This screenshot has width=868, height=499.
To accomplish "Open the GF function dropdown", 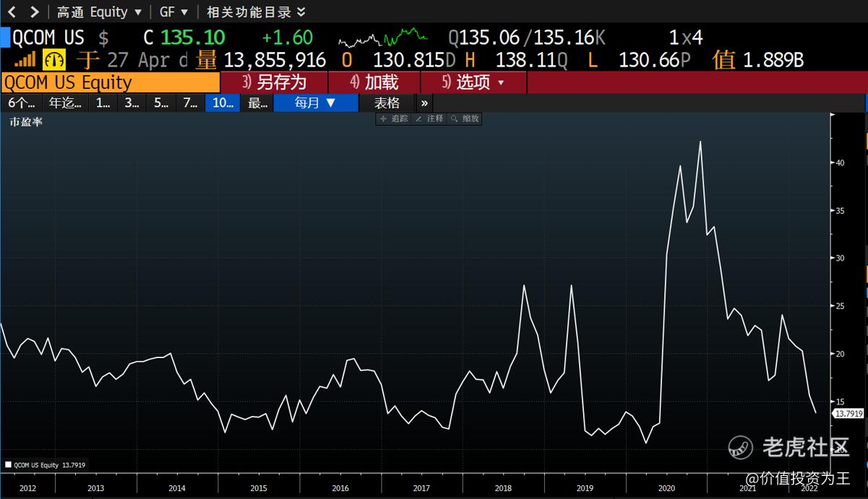I will point(173,12).
